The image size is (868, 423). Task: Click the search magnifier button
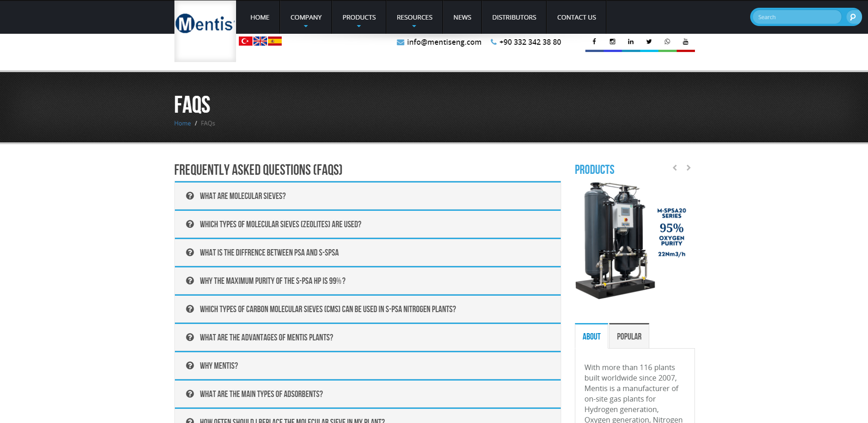852,17
